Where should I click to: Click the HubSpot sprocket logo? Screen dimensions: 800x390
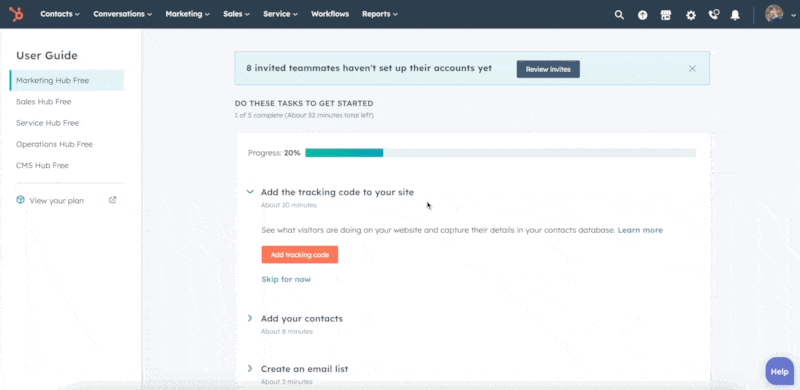pyautogui.click(x=16, y=14)
